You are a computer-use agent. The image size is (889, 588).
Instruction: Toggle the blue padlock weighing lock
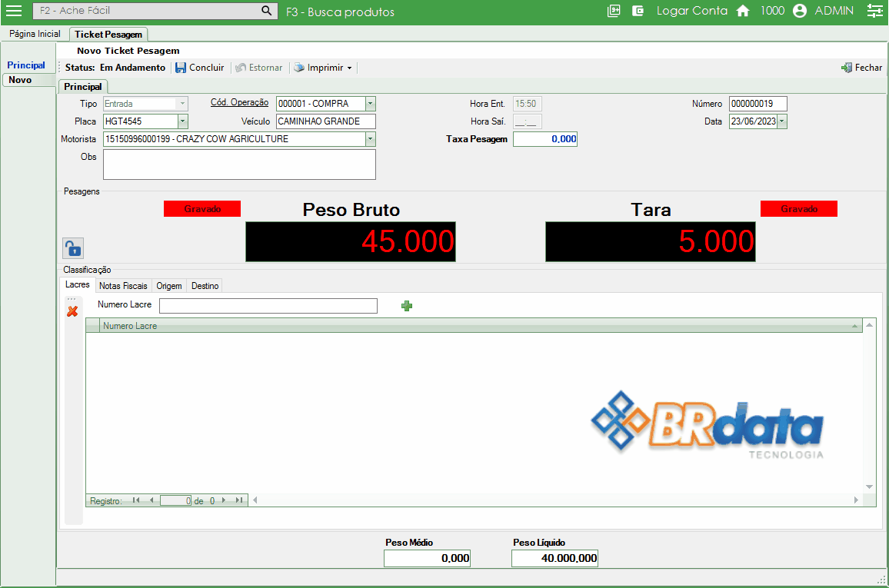(x=72, y=248)
